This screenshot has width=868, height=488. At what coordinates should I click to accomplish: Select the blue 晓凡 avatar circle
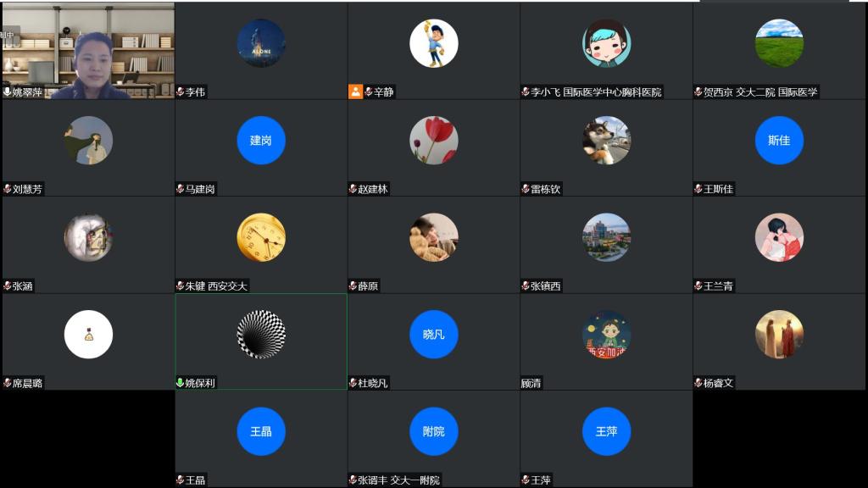434,335
